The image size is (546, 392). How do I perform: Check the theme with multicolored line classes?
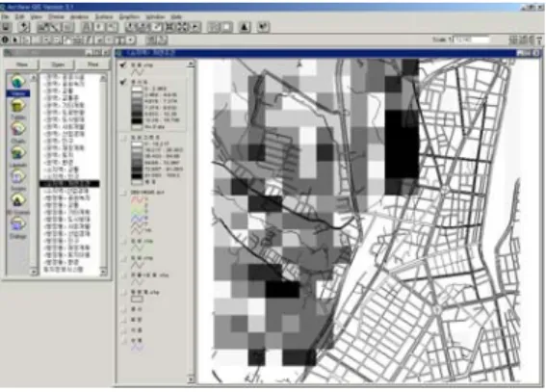click(123, 193)
